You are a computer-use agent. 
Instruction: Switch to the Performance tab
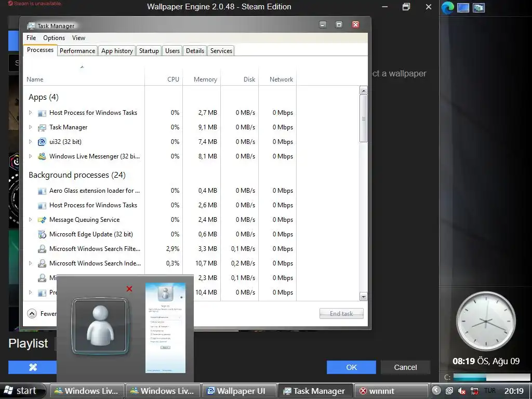77,51
